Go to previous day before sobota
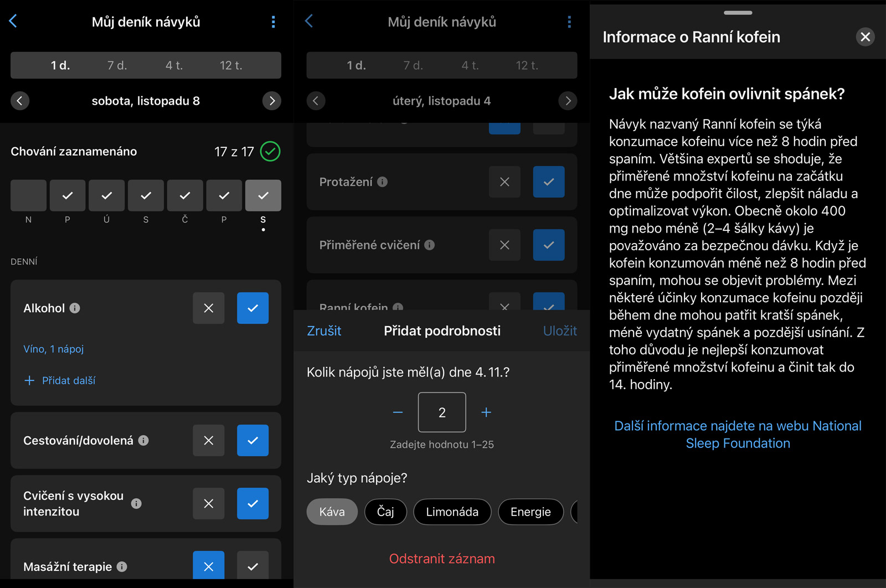 20,101
